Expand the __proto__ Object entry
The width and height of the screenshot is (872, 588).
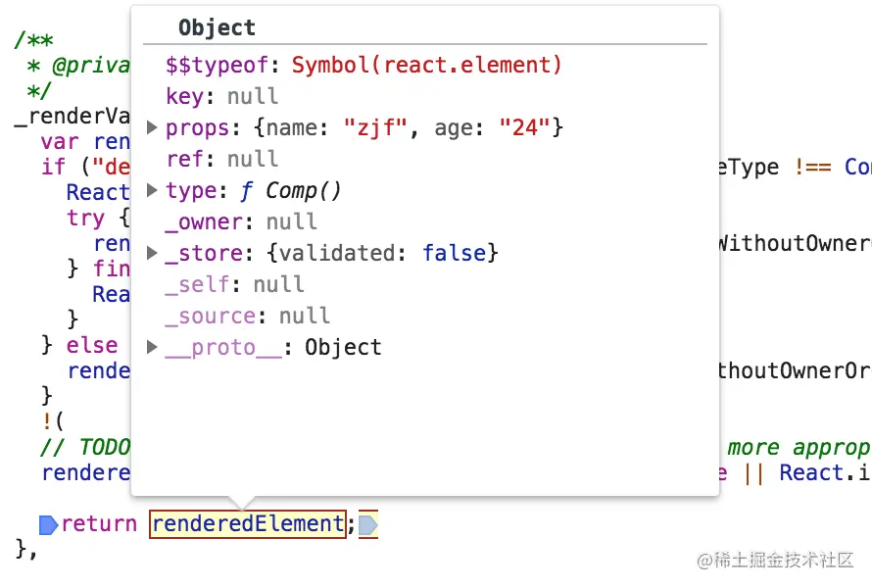152,347
